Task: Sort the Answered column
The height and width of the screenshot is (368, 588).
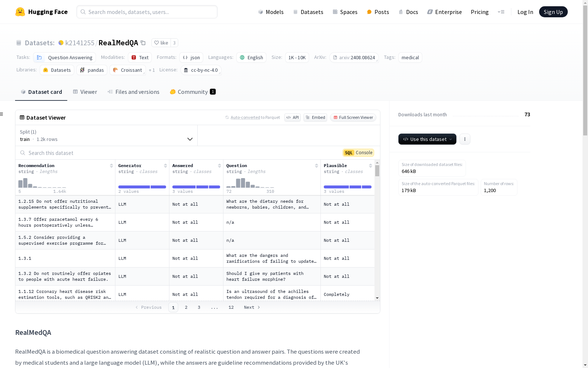Action: 219,166
